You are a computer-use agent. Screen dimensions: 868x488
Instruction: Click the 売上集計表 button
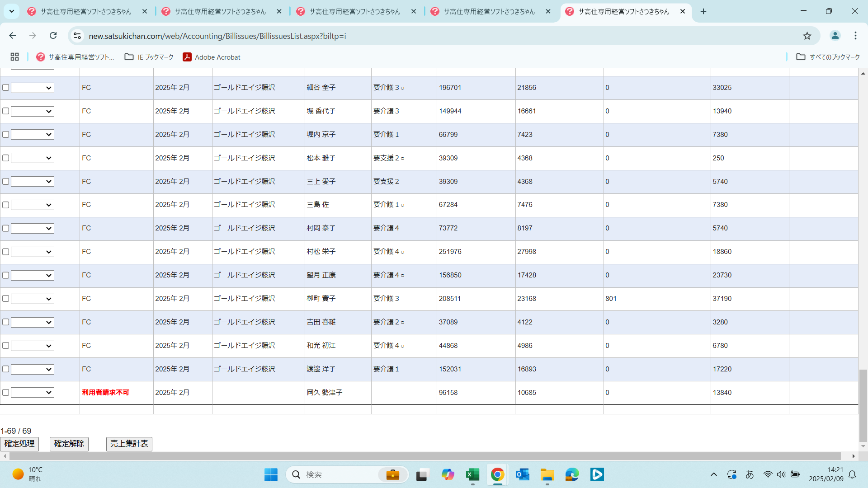coord(129,444)
